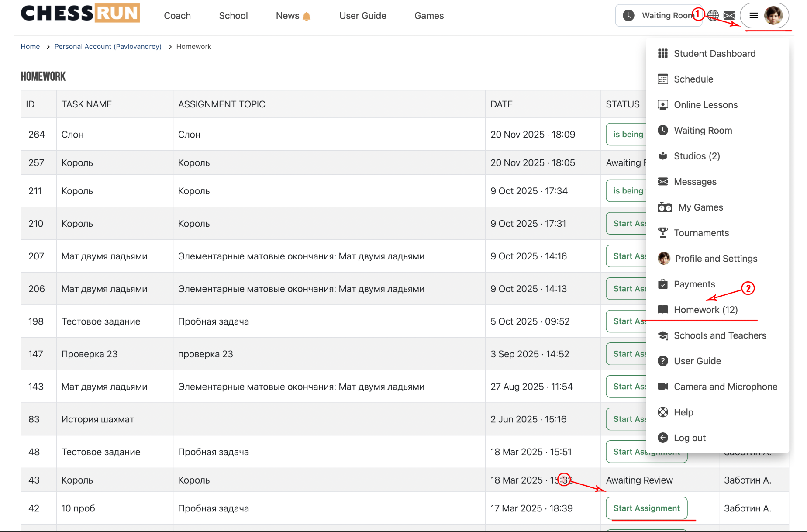807x532 pixels.
Task: Click the News notification bell icon
Action: click(307, 16)
